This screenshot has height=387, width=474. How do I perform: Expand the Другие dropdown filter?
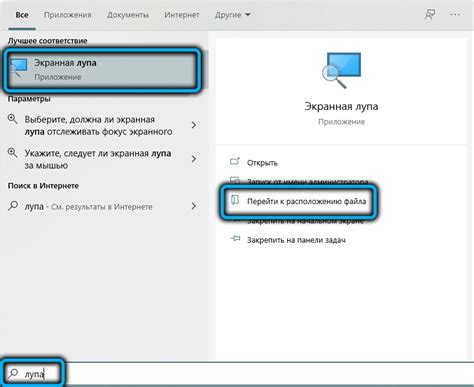(233, 15)
